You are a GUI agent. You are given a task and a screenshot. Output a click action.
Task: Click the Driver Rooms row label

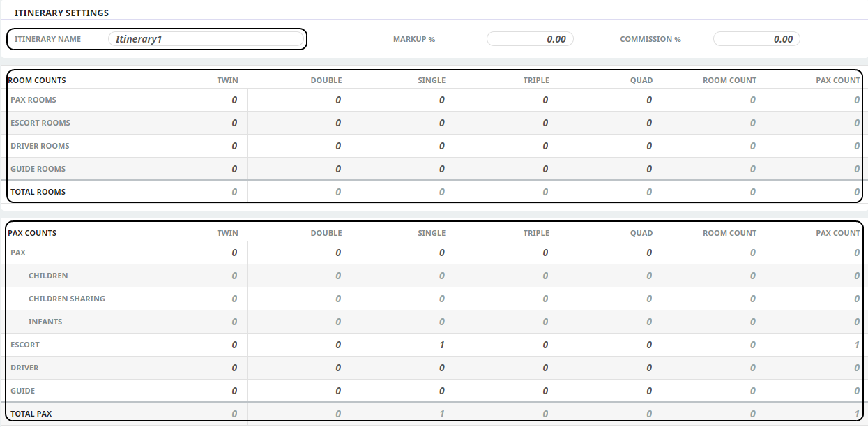pyautogui.click(x=40, y=146)
